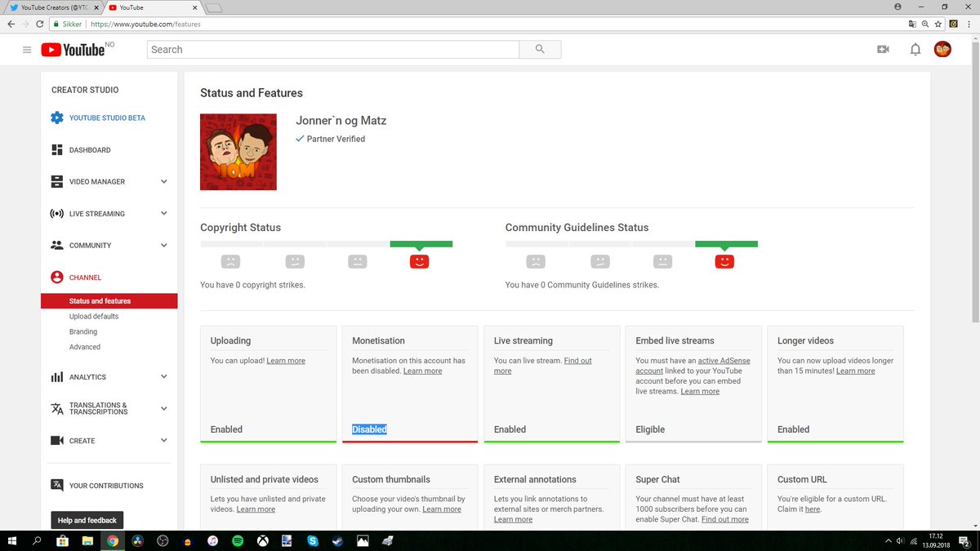Screen dimensions: 980x551
Task: Go to the YouTube home logo
Action: [73, 50]
